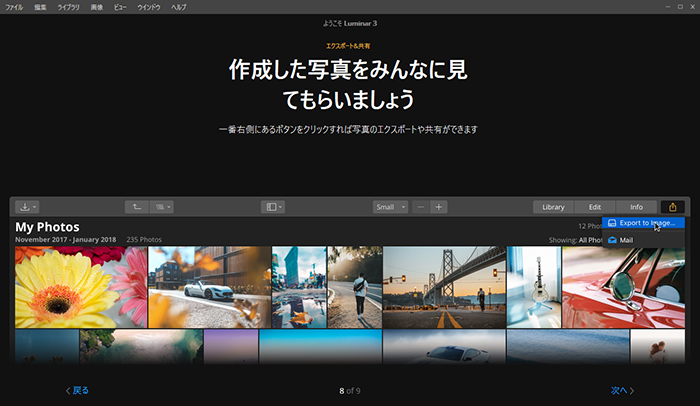This screenshot has height=406, width=700.
Task: Open the panel layout dropdown
Action: [x=273, y=207]
